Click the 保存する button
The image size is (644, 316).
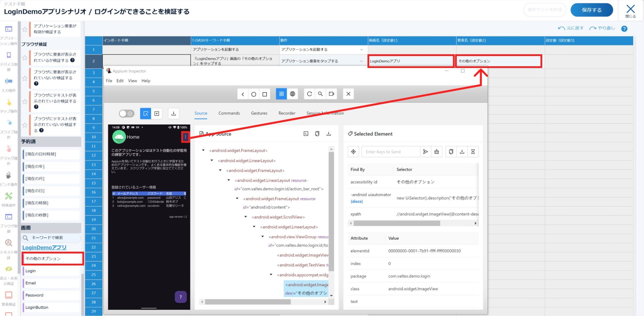click(591, 10)
